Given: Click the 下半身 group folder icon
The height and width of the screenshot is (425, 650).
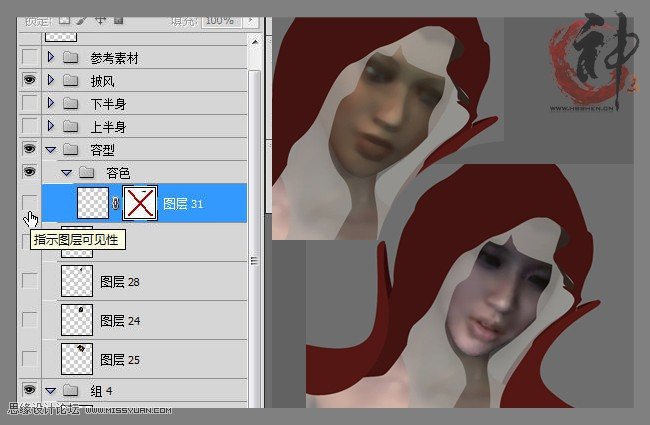Looking at the screenshot, I should (x=70, y=103).
